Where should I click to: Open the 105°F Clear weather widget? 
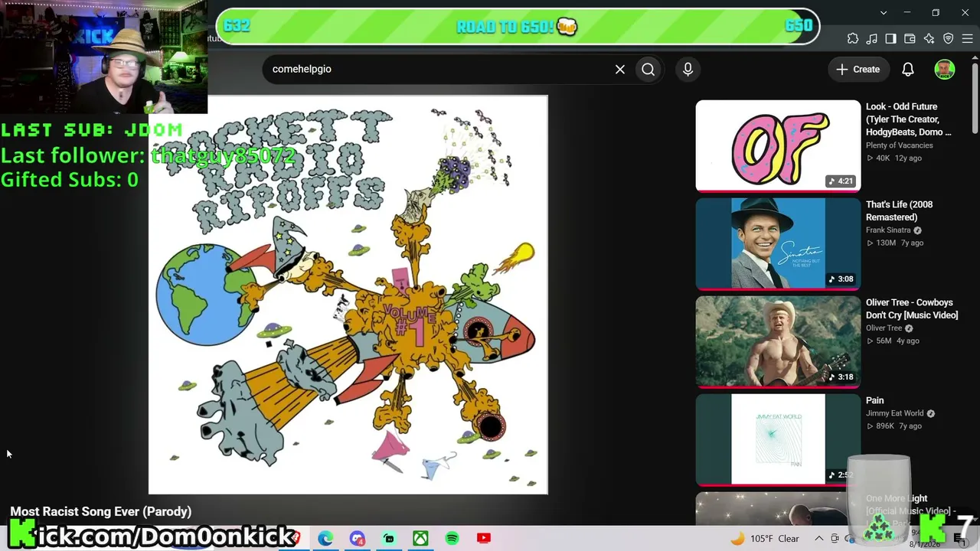tap(765, 539)
